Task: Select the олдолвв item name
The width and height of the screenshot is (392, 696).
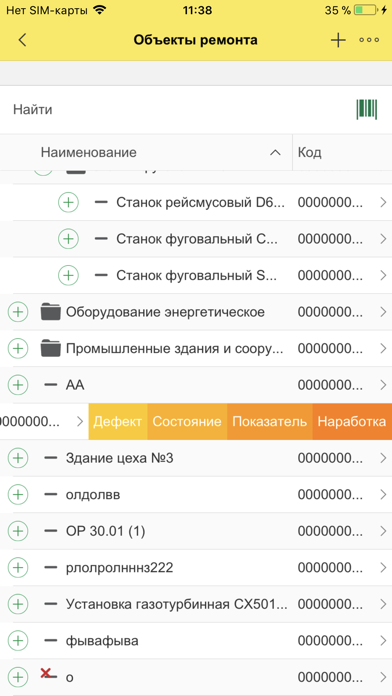Action: point(93,494)
